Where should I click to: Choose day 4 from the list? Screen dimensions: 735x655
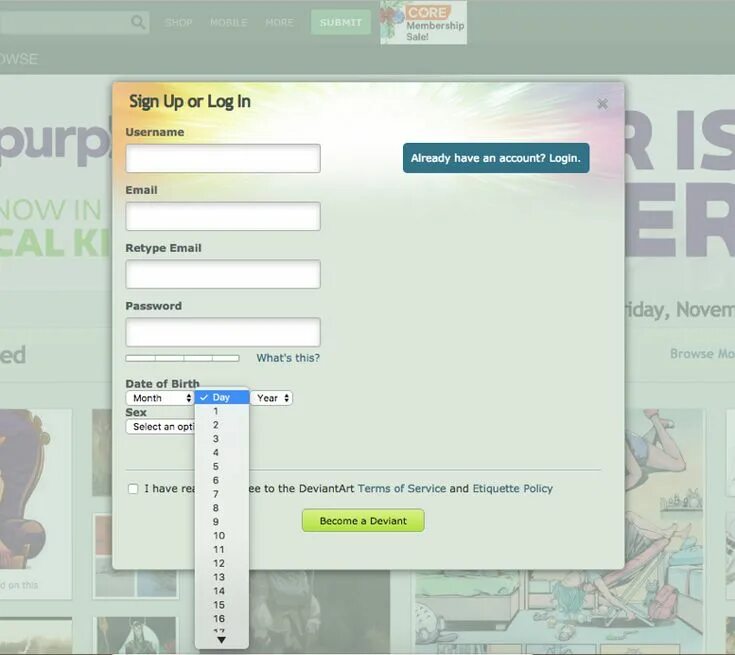click(x=222, y=452)
